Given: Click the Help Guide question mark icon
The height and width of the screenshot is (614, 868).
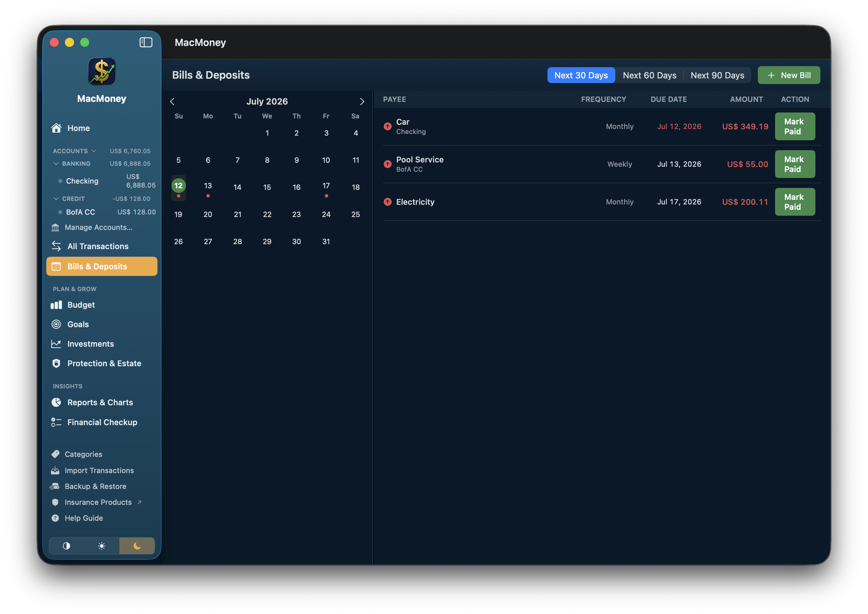Looking at the screenshot, I should (55, 518).
